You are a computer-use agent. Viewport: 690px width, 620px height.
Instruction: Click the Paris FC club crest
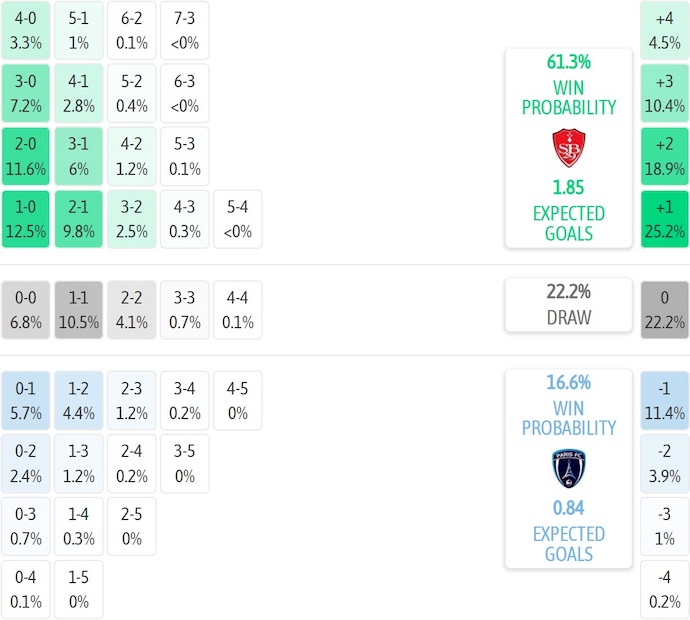[568, 469]
